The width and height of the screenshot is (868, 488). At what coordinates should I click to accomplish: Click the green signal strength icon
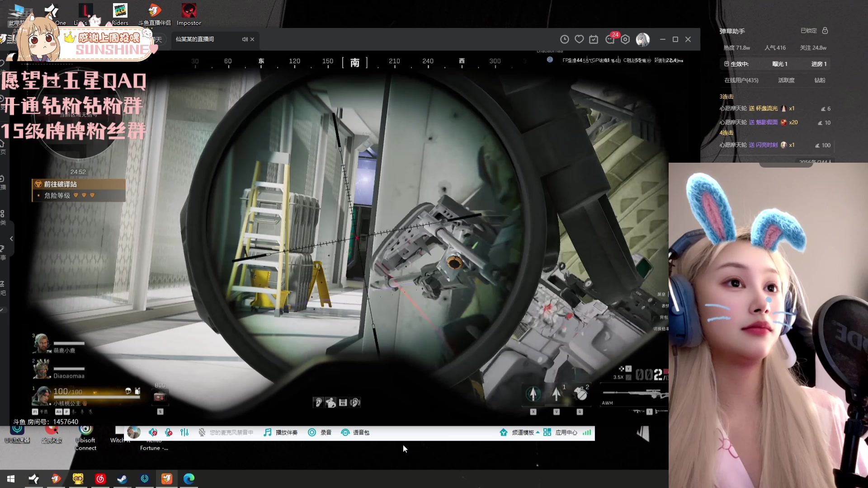click(587, 432)
